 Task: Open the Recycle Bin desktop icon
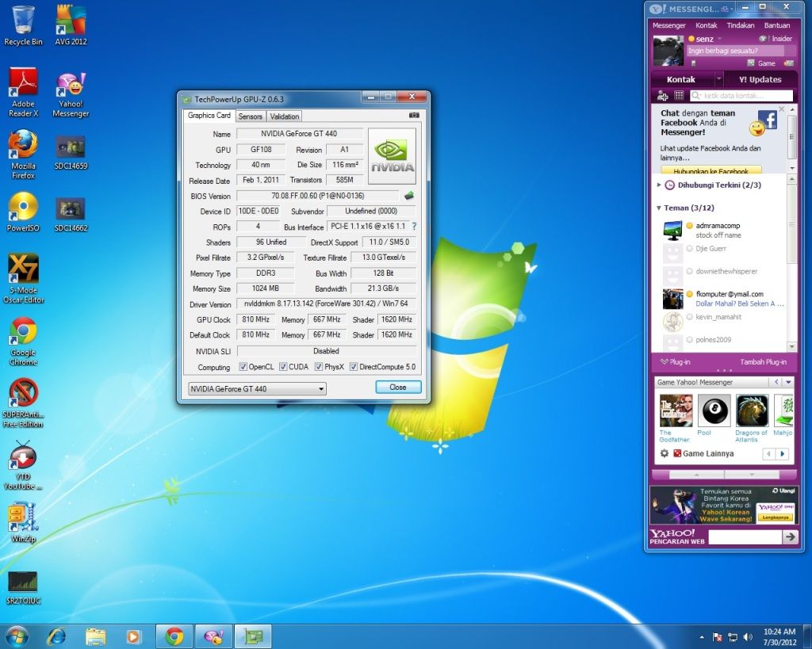[x=23, y=25]
